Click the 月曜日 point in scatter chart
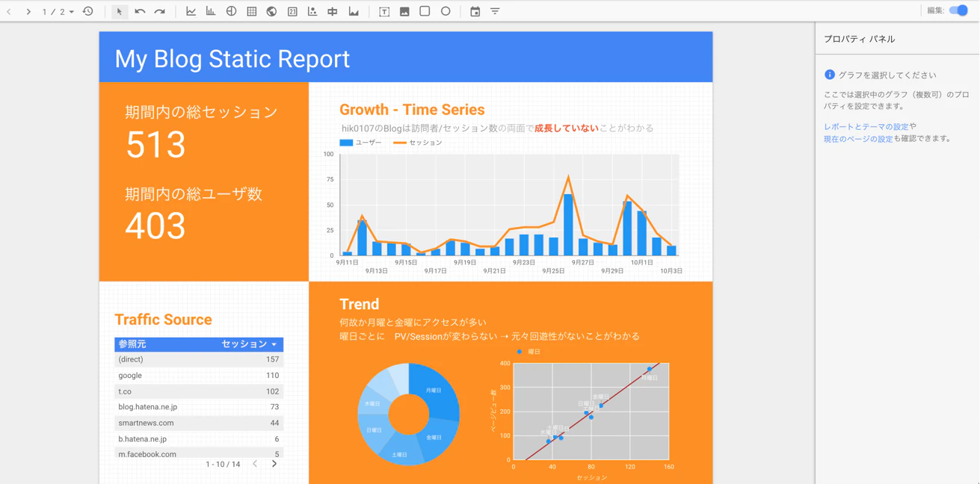This screenshot has height=484, width=980. point(650,369)
